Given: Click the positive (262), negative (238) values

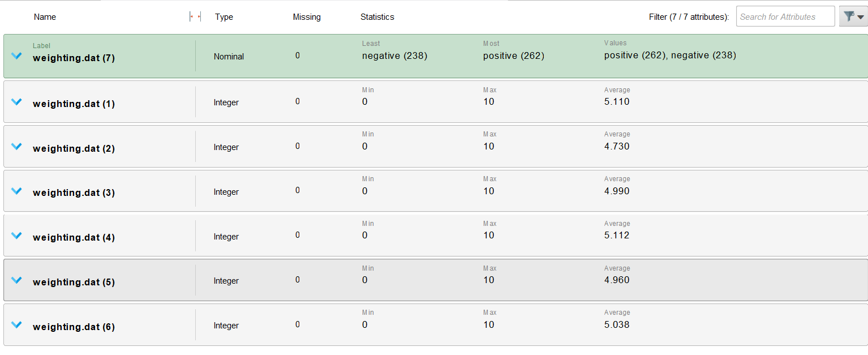Looking at the screenshot, I should (670, 55).
